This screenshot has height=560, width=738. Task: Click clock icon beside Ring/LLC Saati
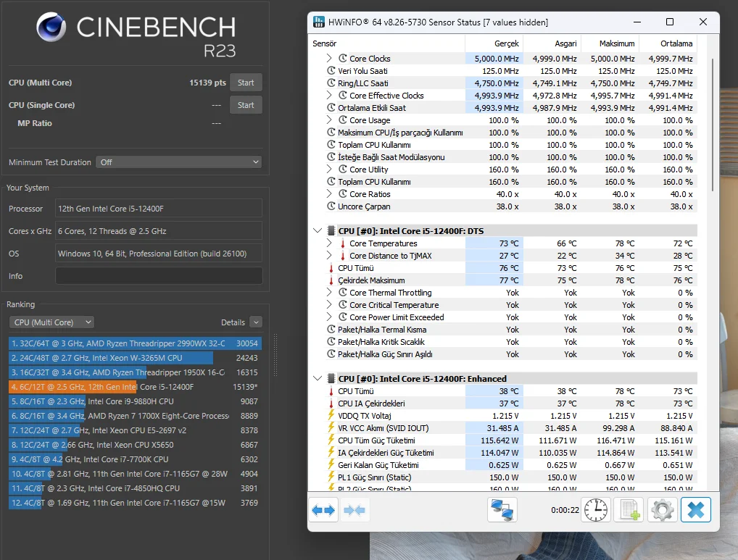[x=331, y=83]
